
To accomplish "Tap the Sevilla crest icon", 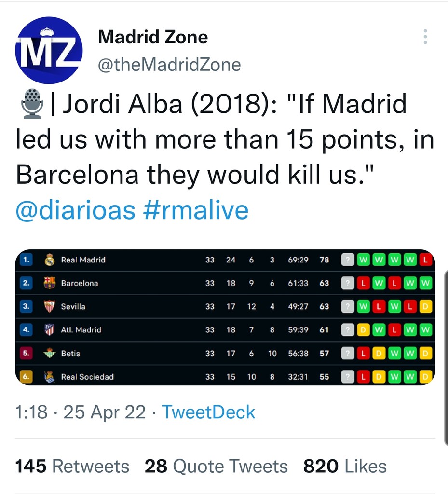I will click(x=49, y=306).
